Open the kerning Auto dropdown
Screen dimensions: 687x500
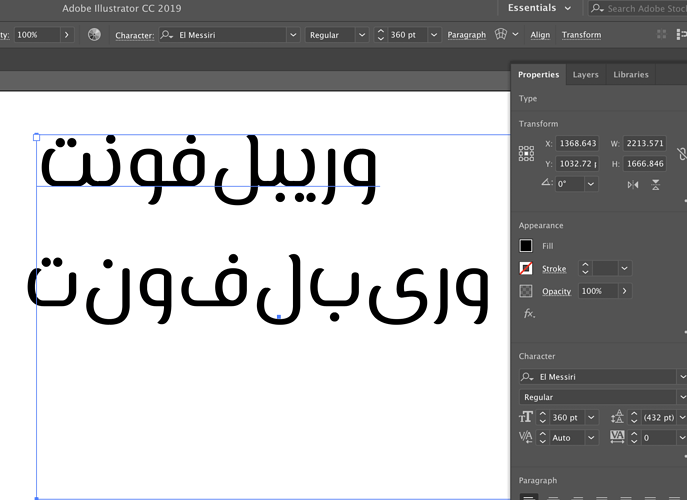tap(591, 437)
